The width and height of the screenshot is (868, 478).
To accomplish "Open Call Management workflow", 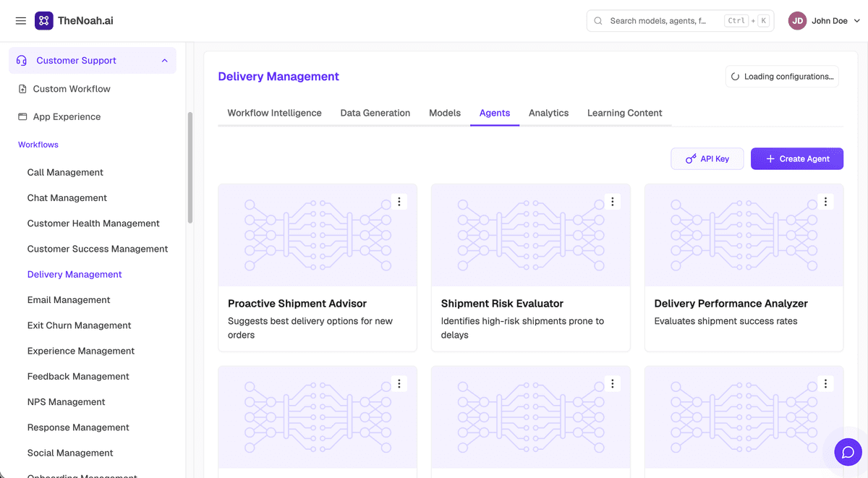I will point(65,172).
